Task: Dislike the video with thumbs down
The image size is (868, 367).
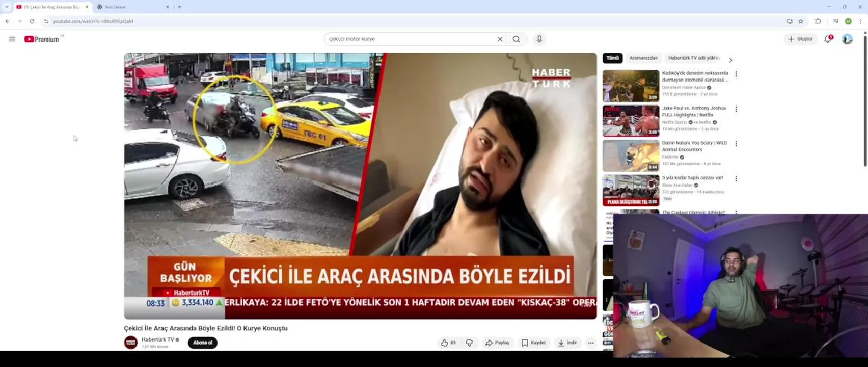Action: [x=469, y=343]
